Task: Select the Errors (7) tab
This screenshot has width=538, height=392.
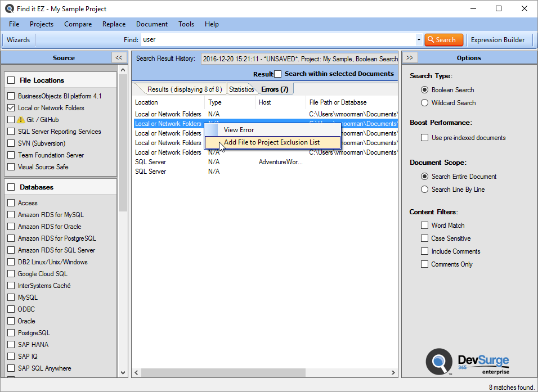Action: 275,89
